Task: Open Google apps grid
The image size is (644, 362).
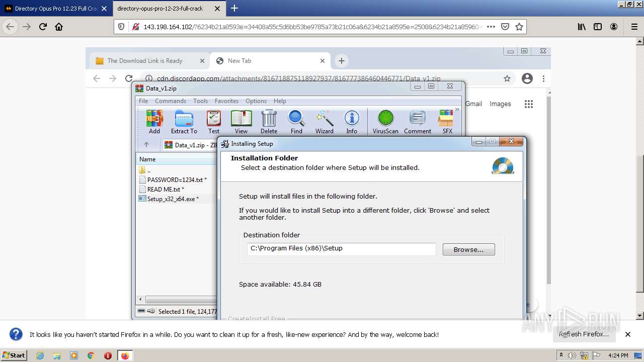Action: 528,104
